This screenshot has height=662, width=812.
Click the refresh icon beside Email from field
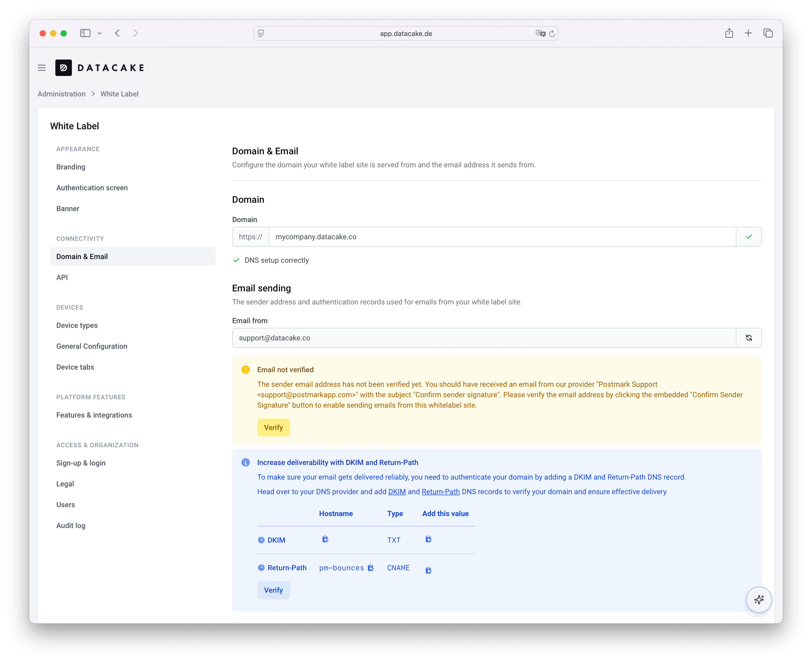coord(749,338)
